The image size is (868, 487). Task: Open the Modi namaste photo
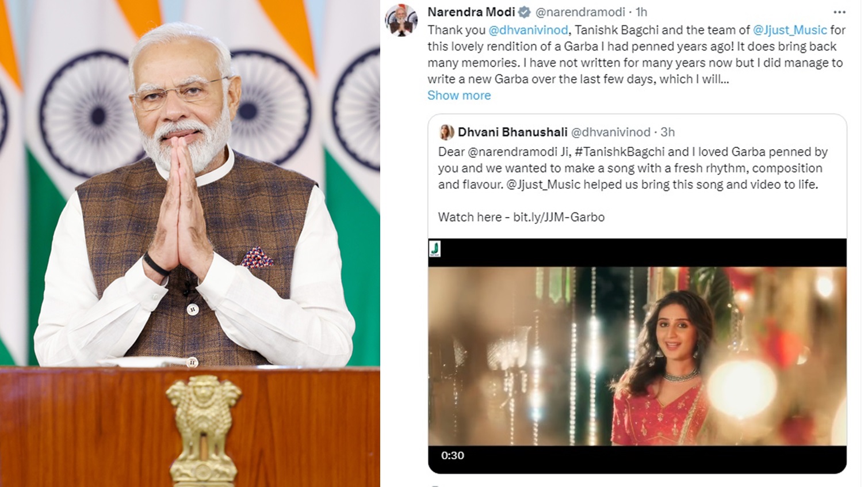point(190,243)
